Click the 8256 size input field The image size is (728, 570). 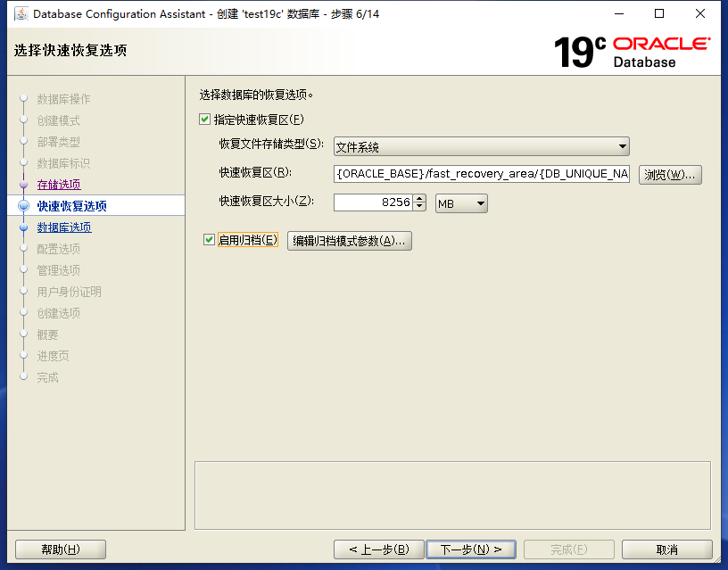click(373, 202)
